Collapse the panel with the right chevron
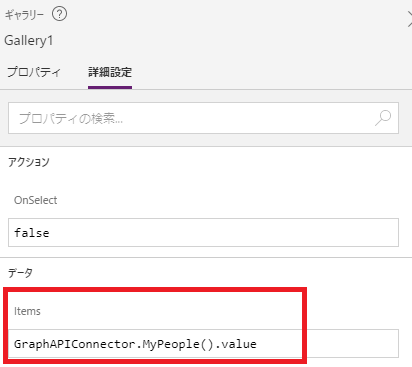 click(x=409, y=19)
